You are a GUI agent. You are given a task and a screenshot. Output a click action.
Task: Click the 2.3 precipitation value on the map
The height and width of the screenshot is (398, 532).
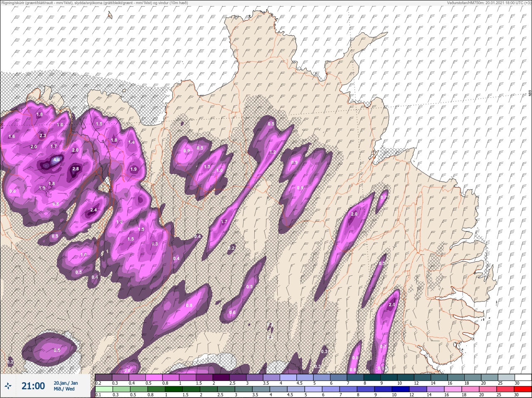pyautogui.click(x=43, y=136)
